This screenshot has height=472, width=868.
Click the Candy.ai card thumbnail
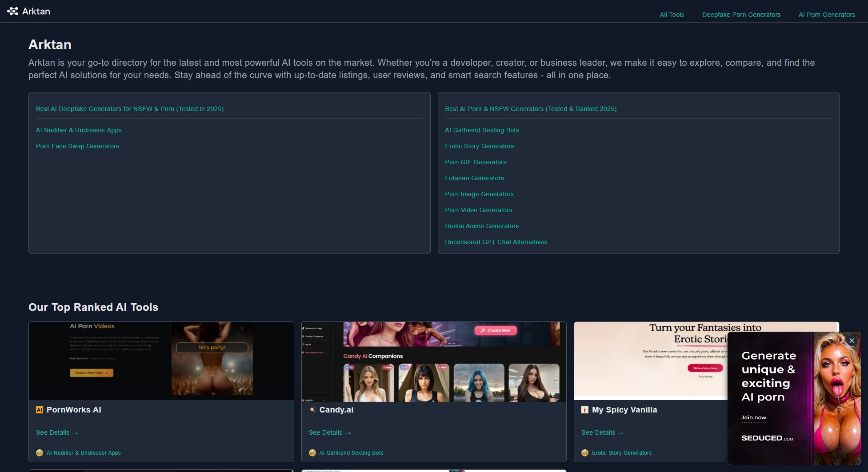(x=434, y=362)
